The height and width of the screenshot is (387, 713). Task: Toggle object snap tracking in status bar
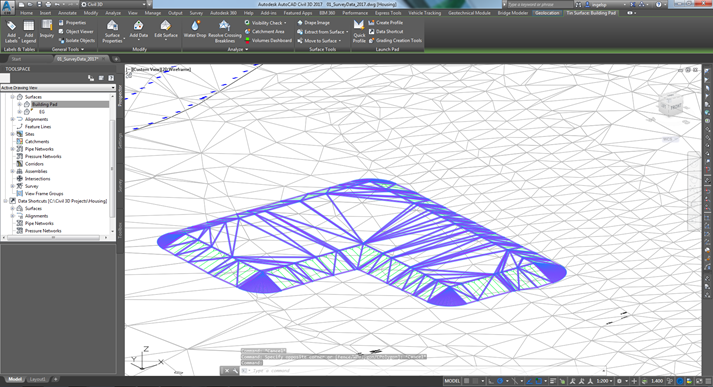pos(529,381)
